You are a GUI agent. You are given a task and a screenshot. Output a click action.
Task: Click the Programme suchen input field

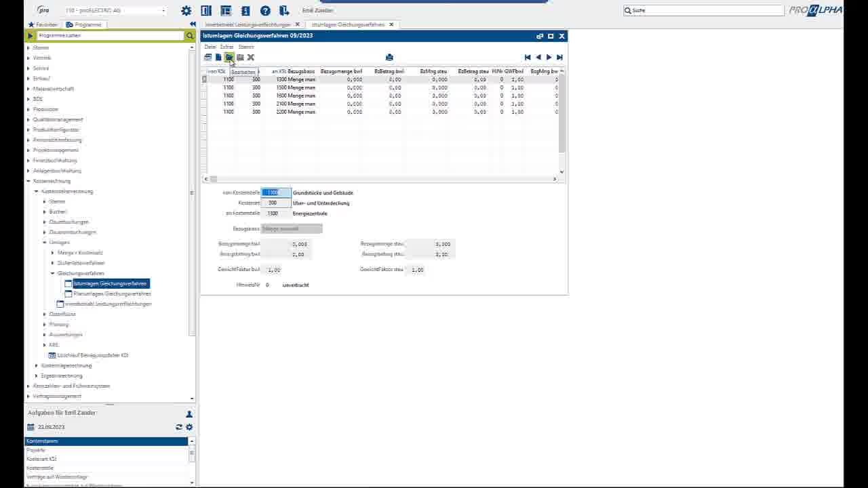[x=110, y=35]
